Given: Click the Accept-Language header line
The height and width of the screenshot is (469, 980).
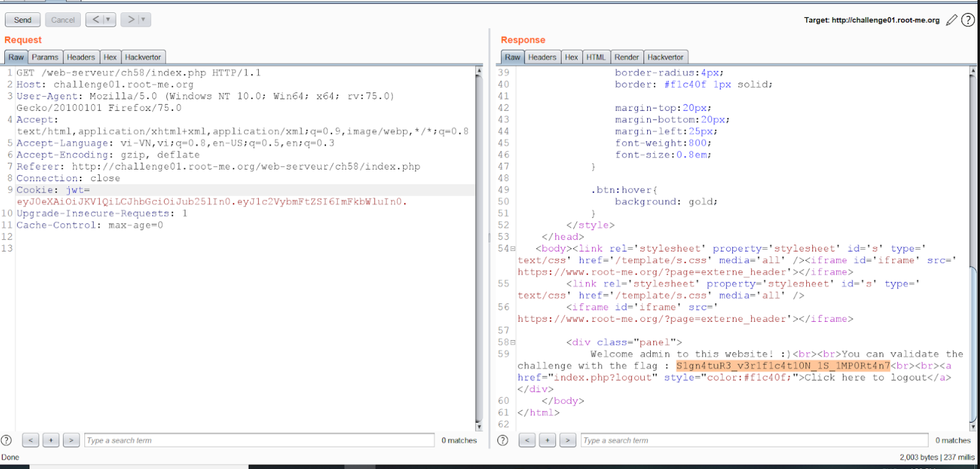Looking at the screenshot, I should pos(176,143).
